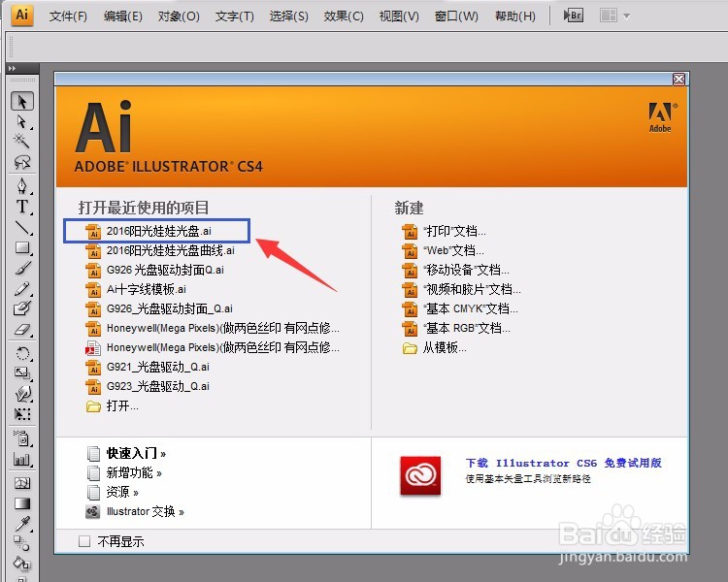728x582 pixels.
Task: Click 从模板... to start from template
Action: [435, 347]
